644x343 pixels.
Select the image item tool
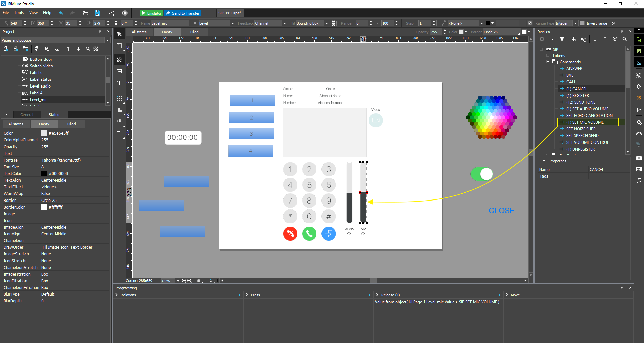119,71
